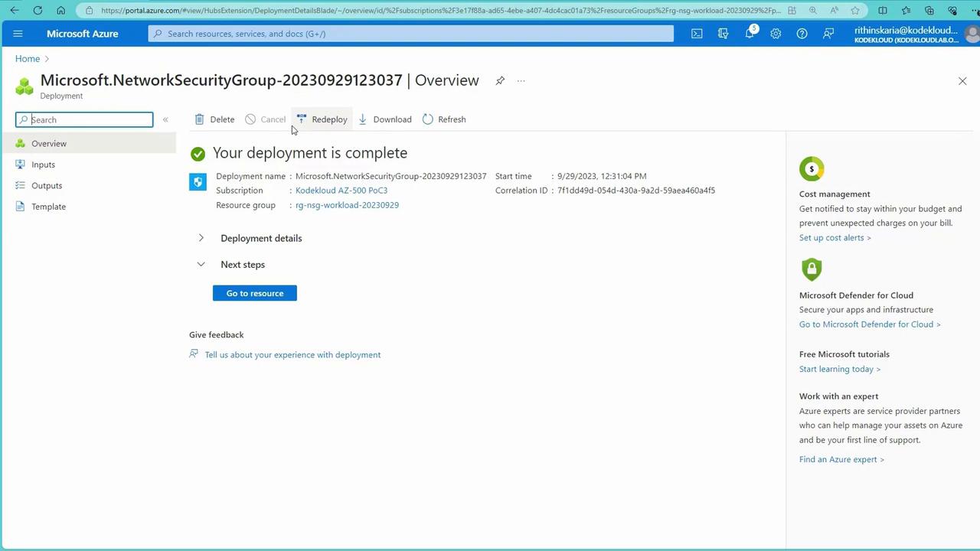
Task: Click the global Search resources field
Action: pos(411,34)
